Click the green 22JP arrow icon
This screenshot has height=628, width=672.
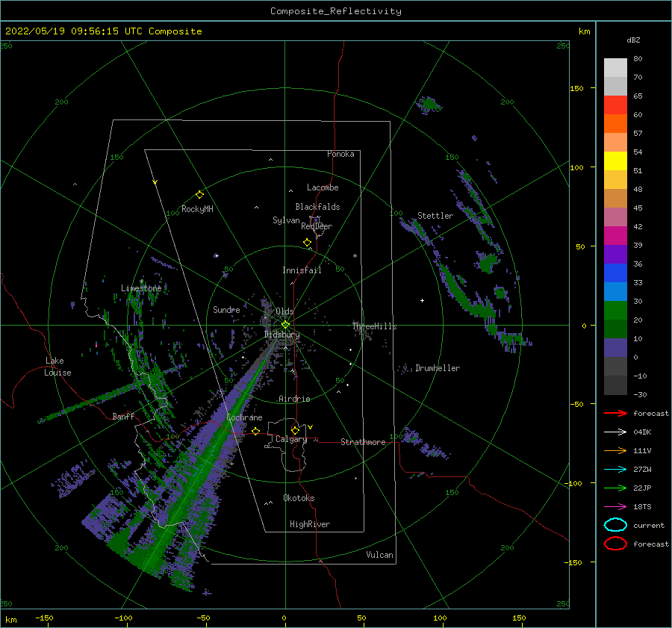click(615, 488)
